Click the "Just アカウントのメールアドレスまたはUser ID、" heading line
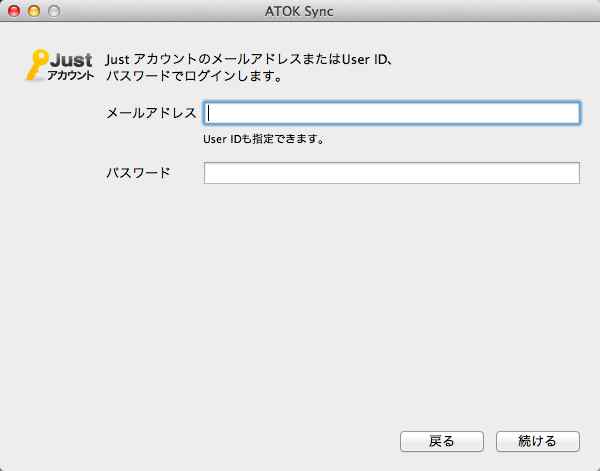The height and width of the screenshot is (471, 600). click(249, 59)
